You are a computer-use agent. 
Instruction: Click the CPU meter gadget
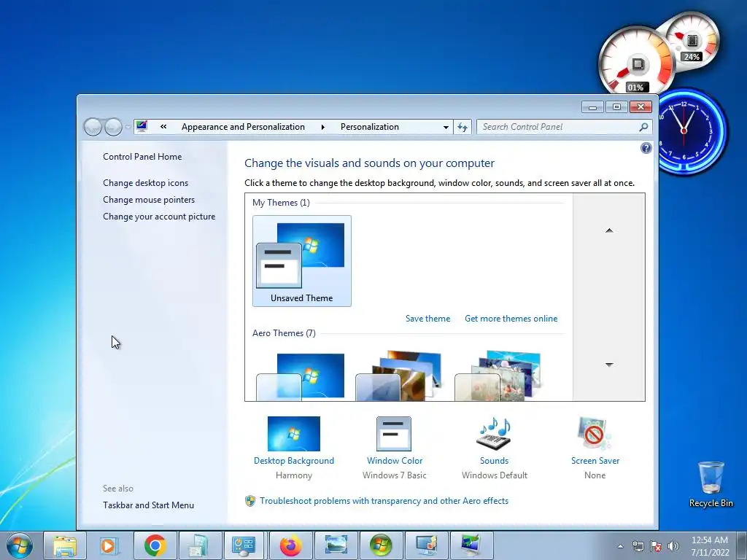(636, 61)
